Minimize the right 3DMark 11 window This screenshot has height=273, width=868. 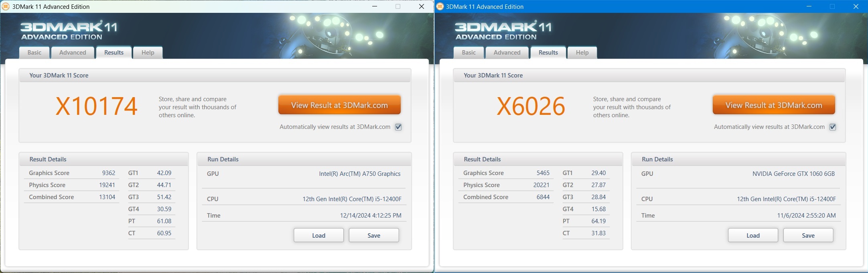pos(809,6)
